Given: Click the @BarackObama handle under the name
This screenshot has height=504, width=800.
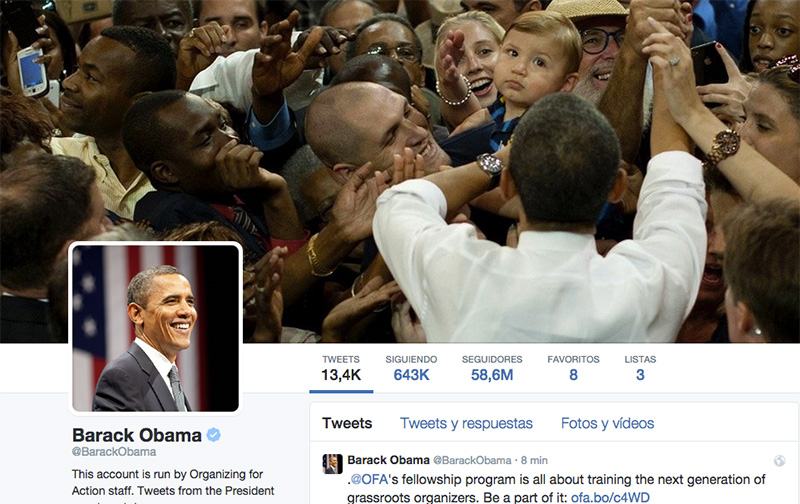Looking at the screenshot, I should click(114, 452).
